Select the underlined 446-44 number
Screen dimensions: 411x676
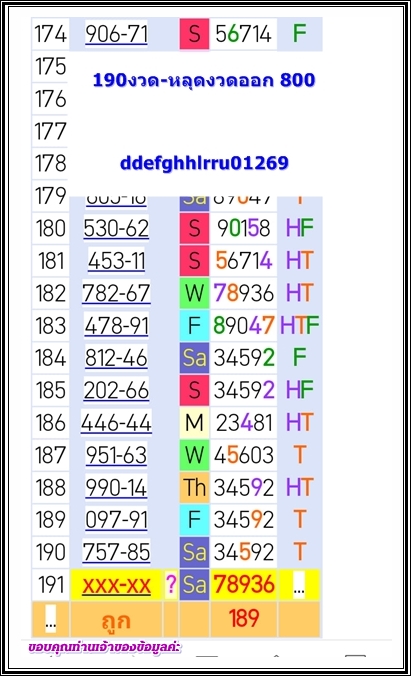click(x=116, y=422)
